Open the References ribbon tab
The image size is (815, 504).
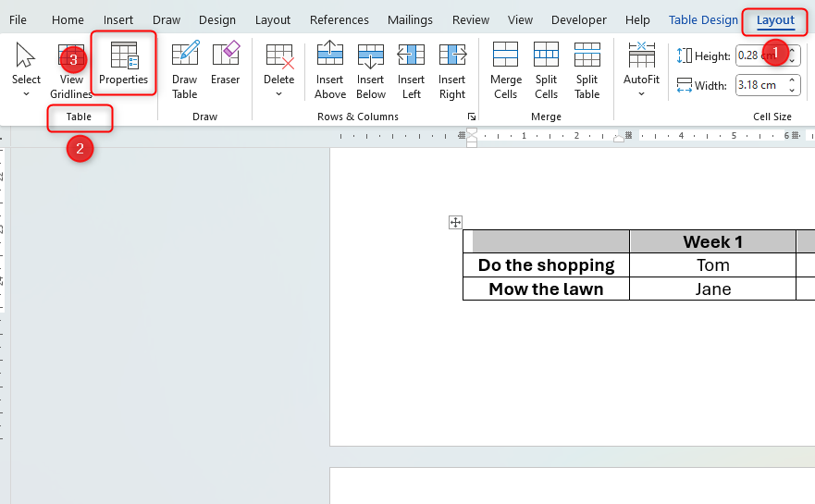pyautogui.click(x=339, y=19)
